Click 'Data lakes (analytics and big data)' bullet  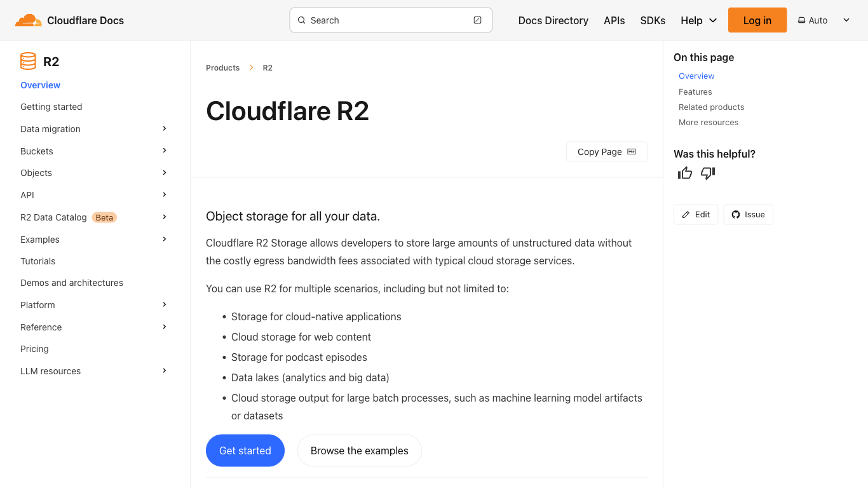tap(310, 377)
